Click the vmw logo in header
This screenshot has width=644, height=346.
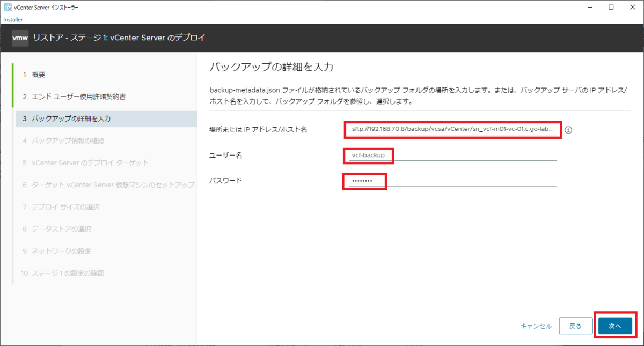tap(20, 38)
